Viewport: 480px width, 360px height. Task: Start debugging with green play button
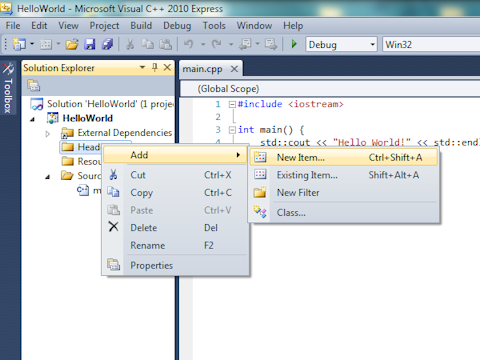(294, 44)
